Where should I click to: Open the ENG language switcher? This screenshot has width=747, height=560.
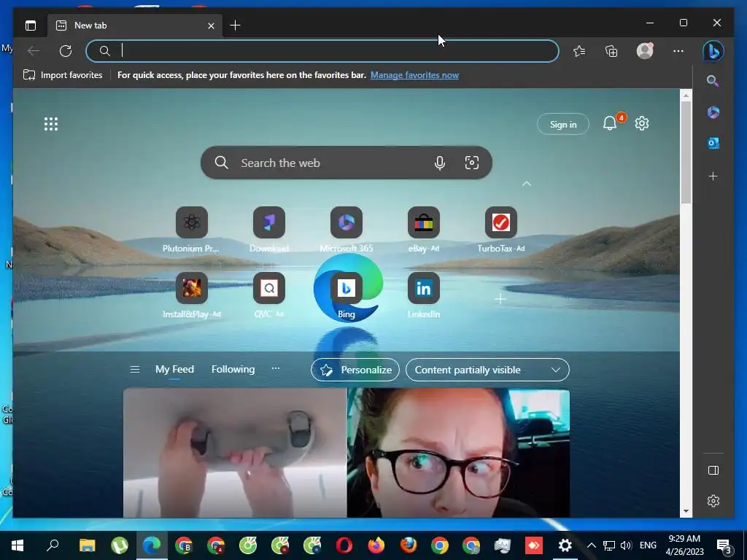pyautogui.click(x=648, y=545)
